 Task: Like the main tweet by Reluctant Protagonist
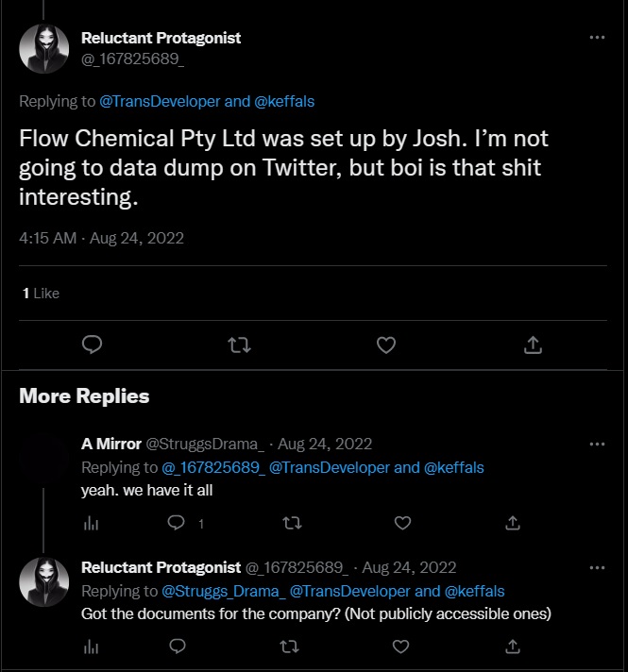[386, 345]
